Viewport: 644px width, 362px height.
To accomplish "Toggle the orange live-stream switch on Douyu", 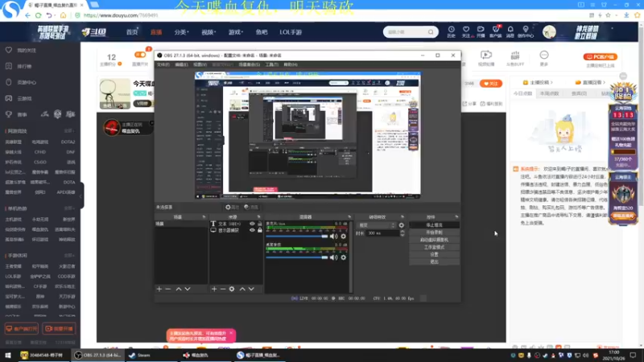I will 140,55.
